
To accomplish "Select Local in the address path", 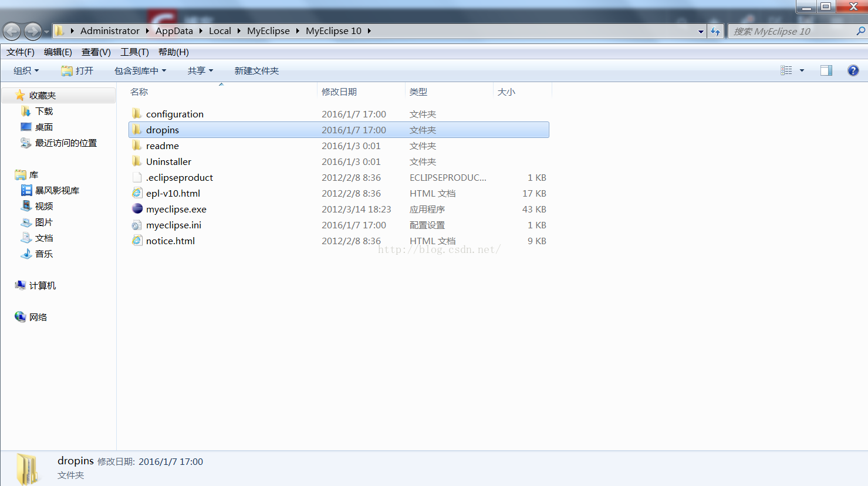I will pos(220,31).
